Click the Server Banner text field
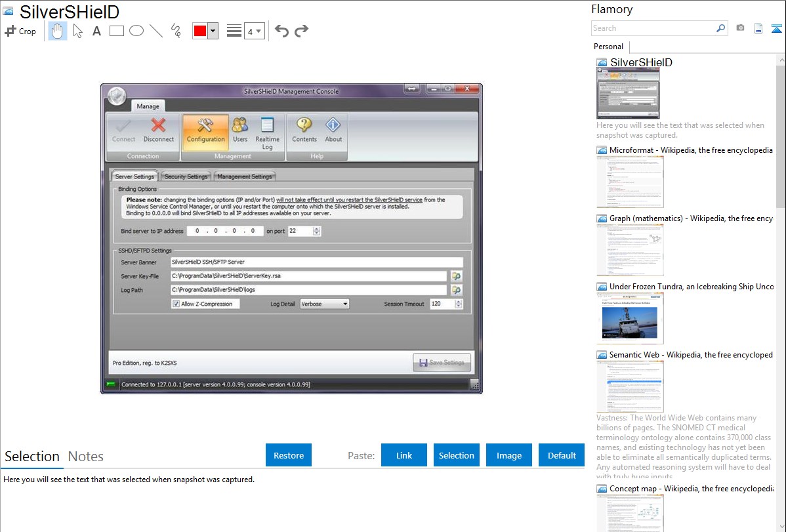The width and height of the screenshot is (786, 532). (317, 262)
